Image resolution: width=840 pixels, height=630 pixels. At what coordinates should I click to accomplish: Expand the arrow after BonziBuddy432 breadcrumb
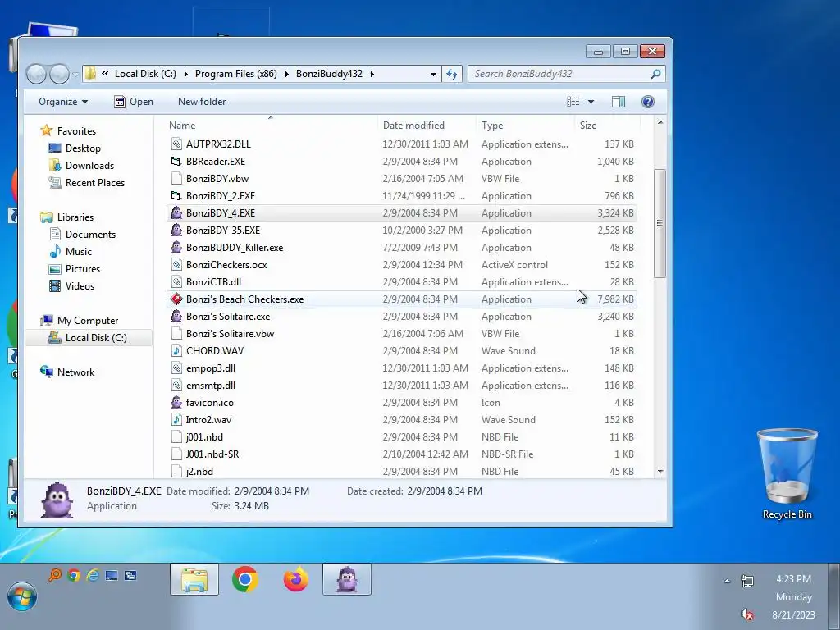[x=372, y=74]
